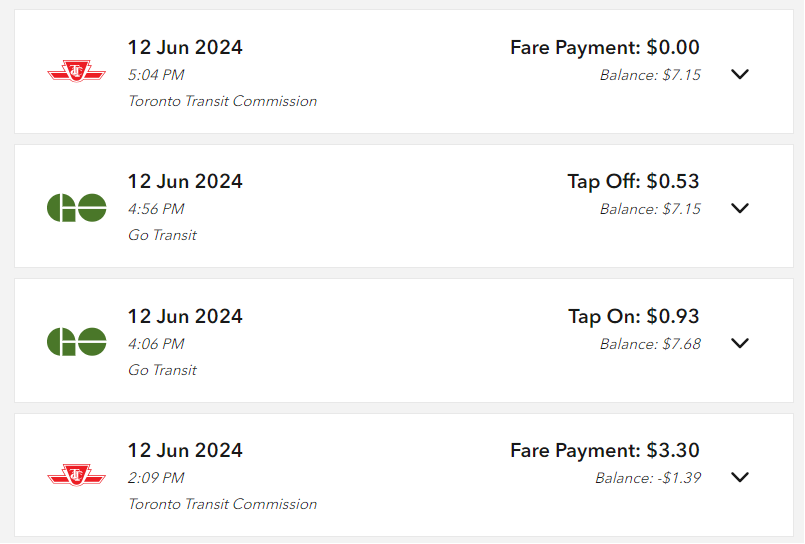The height and width of the screenshot is (544, 805).
Task: Expand the 5:04 PM Fare Payment $0.00 details
Action: tap(740, 74)
